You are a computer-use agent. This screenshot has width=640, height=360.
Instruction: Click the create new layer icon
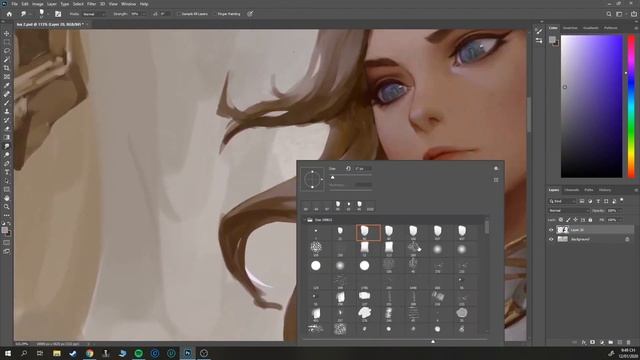click(x=620, y=342)
